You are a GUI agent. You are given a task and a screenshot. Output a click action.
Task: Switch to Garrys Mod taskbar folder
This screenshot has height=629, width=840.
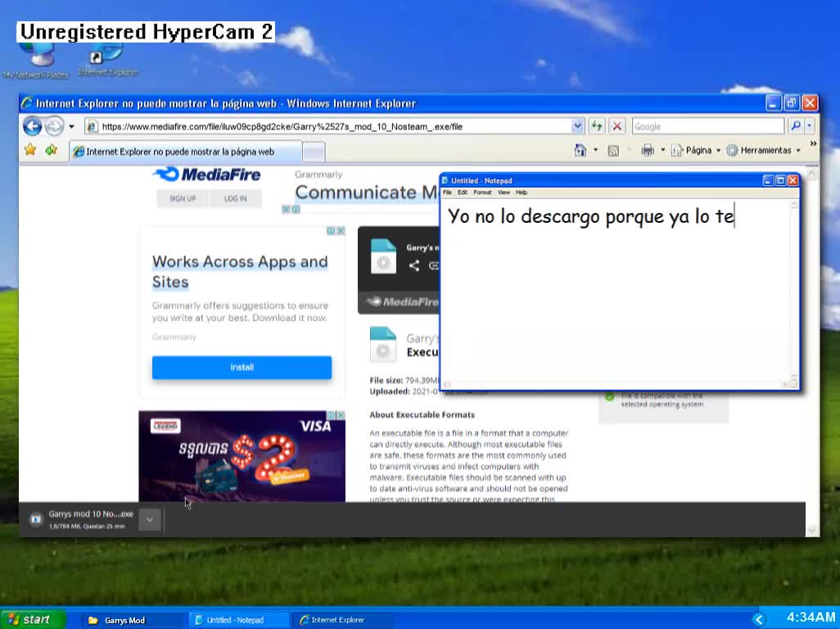(131, 620)
